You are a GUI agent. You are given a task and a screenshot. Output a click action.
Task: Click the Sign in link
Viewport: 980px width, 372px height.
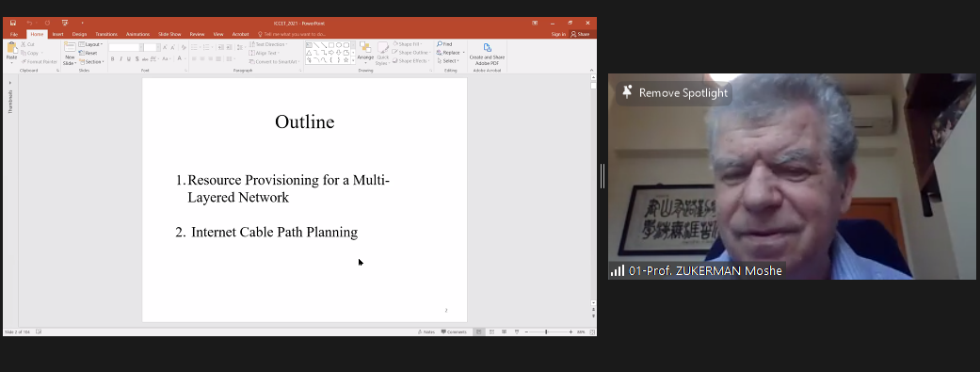(x=559, y=35)
